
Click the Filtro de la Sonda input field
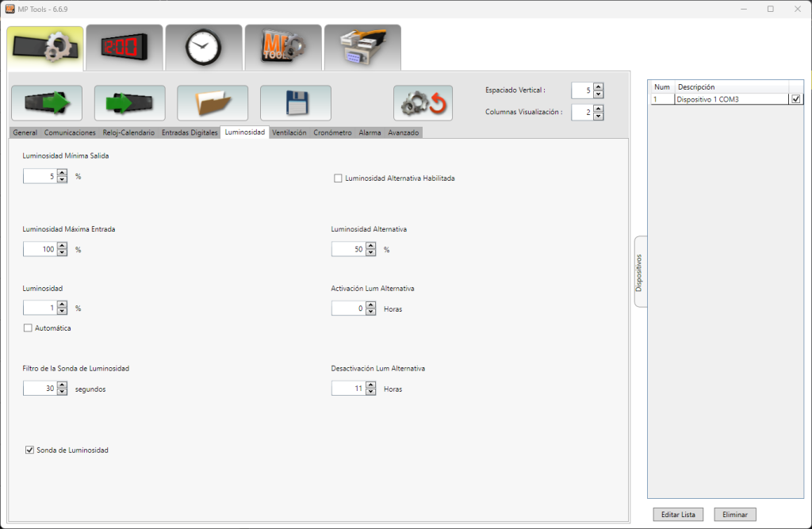coord(40,388)
